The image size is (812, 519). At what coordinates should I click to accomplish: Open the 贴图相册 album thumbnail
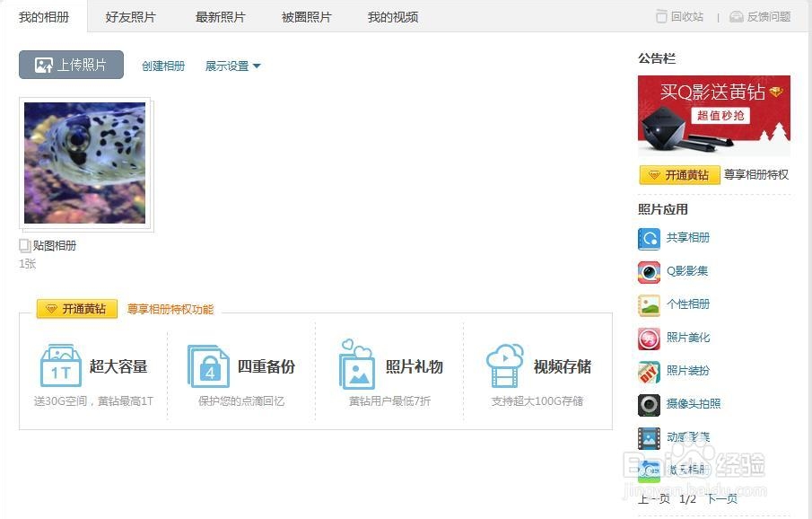click(84, 162)
